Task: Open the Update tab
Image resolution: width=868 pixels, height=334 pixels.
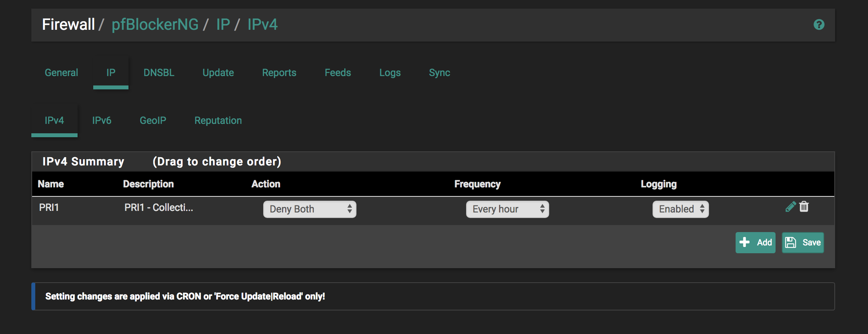Action: 218,73
